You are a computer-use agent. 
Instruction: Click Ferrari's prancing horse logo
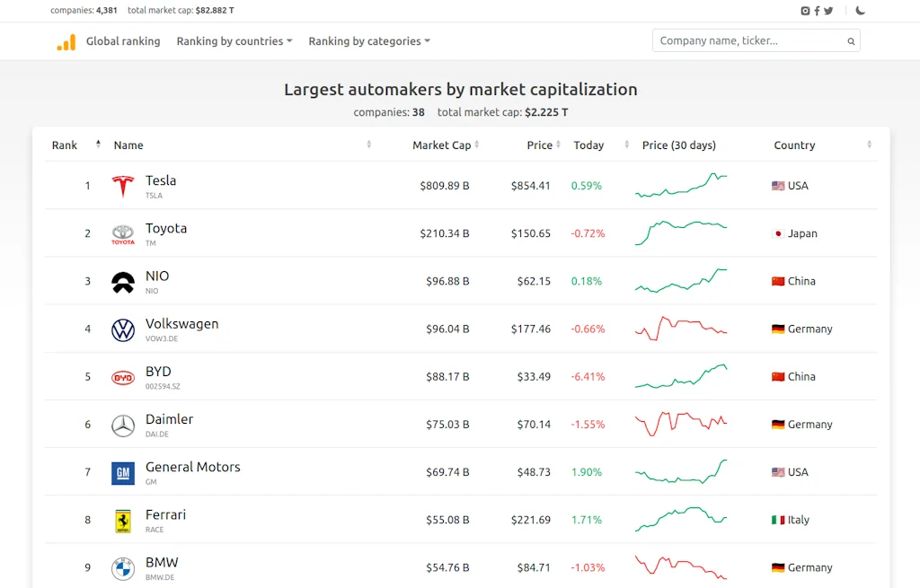point(123,519)
